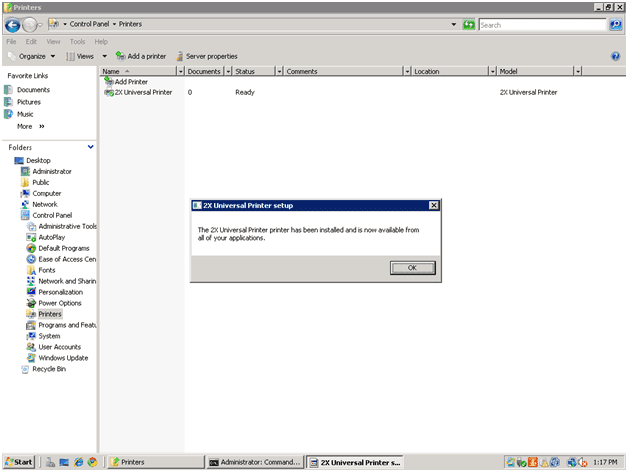The height and width of the screenshot is (472, 628).
Task: Open the Location column filter dropdown
Action: click(x=493, y=71)
